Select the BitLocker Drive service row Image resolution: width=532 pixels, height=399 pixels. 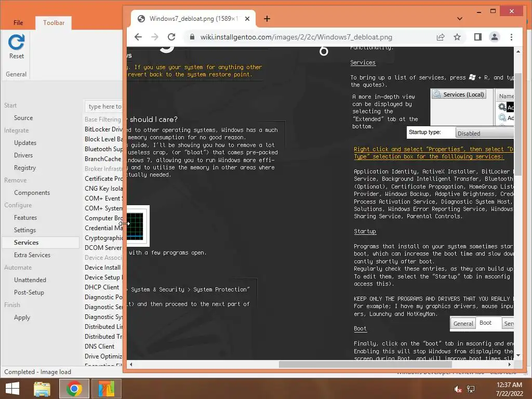[x=103, y=129]
